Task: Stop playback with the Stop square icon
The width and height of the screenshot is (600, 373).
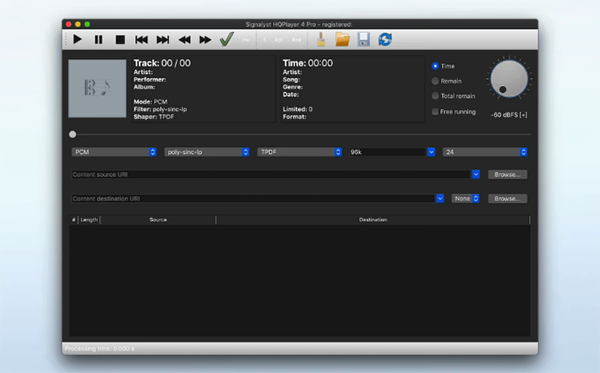Action: coord(120,39)
